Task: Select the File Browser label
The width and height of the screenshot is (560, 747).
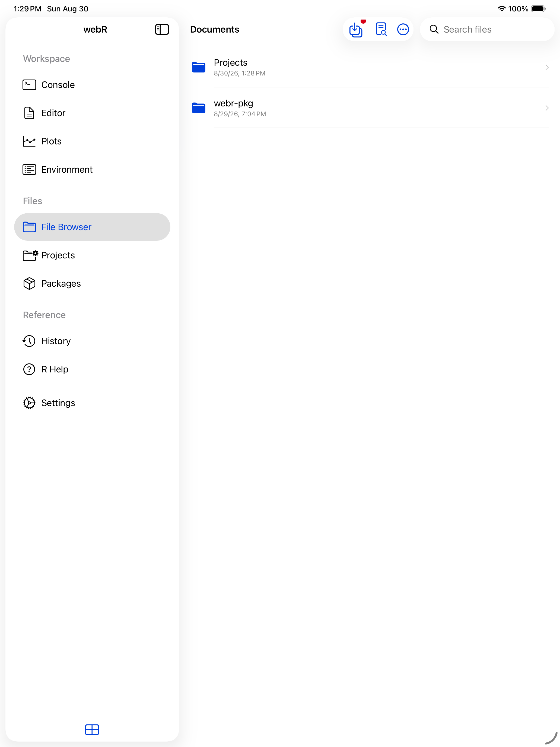Action: 66,227
